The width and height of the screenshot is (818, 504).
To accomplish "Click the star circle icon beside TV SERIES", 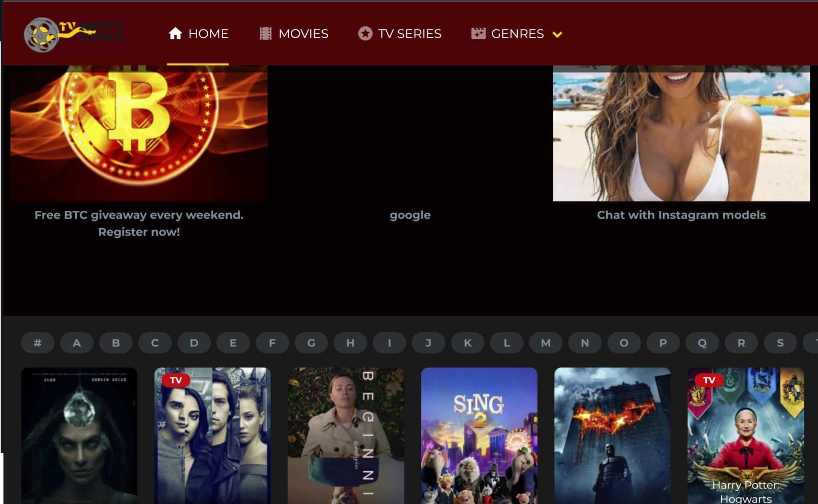I will tap(365, 34).
